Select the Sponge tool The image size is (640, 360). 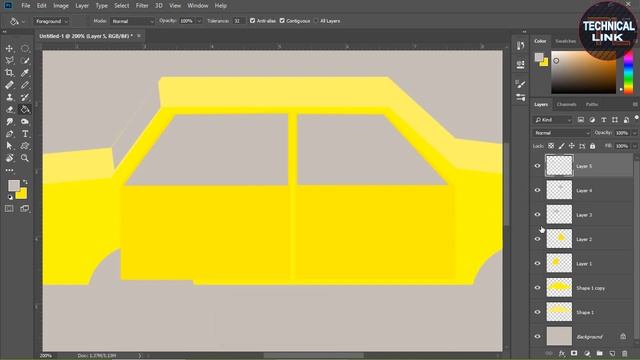pyautogui.click(x=25, y=122)
